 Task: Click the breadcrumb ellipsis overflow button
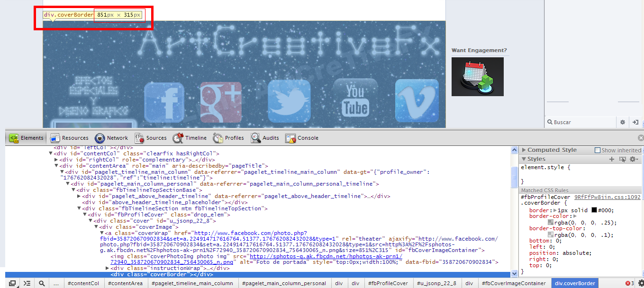coord(56,283)
